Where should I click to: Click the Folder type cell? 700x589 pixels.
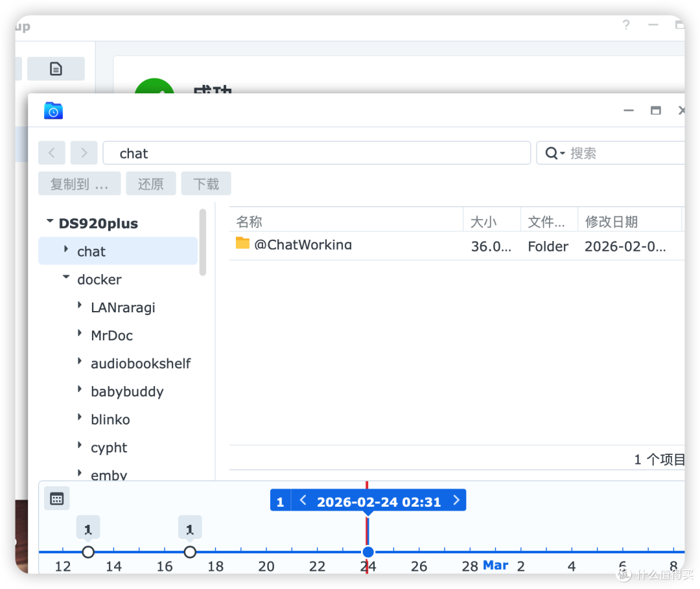pos(548,246)
